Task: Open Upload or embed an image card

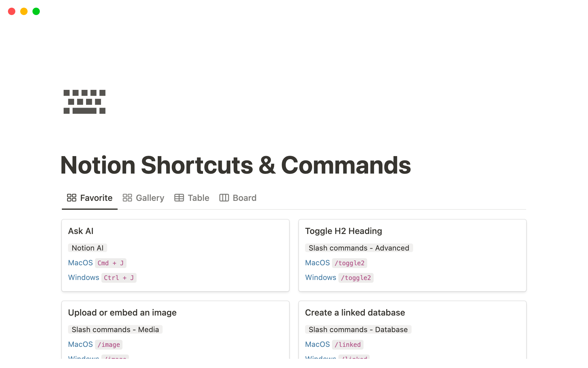Action: (x=122, y=312)
